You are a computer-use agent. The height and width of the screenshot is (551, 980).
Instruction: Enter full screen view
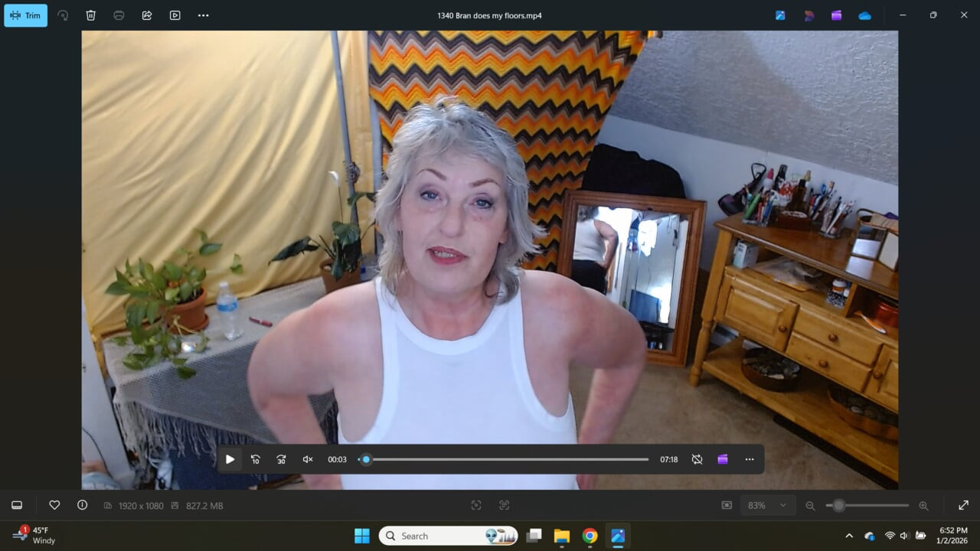tap(963, 505)
